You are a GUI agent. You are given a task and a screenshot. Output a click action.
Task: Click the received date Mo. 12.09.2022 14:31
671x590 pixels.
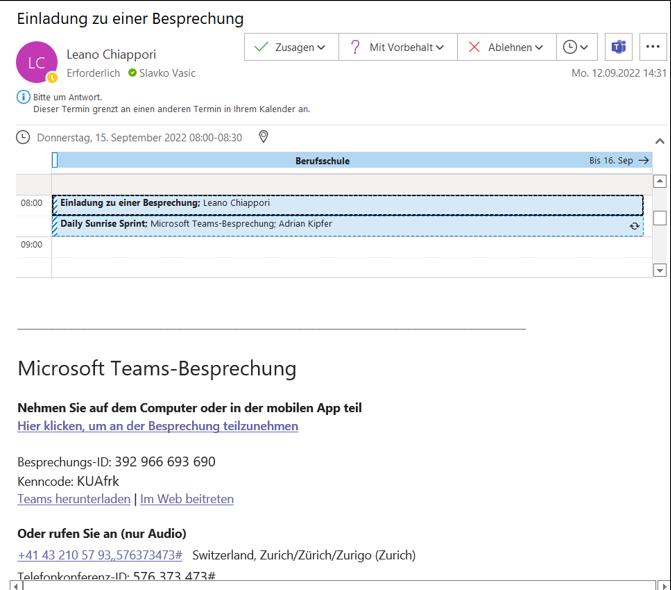click(619, 73)
